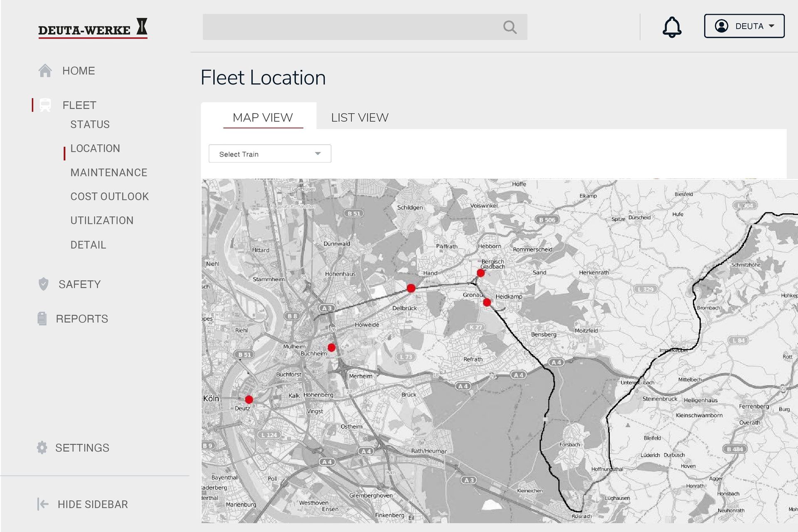The height and width of the screenshot is (532, 798).
Task: Click the train fleet icon
Action: click(45, 105)
